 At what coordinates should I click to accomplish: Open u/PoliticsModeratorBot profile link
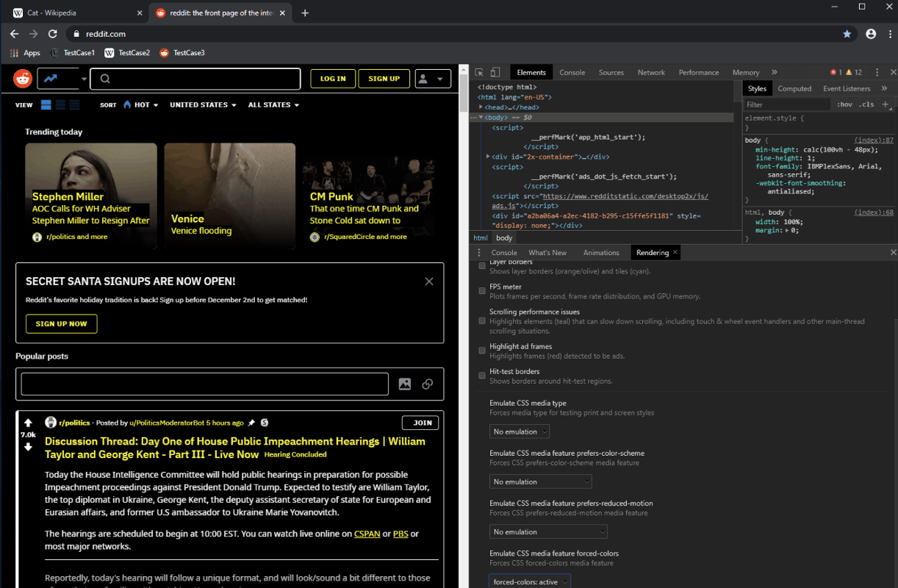click(166, 423)
